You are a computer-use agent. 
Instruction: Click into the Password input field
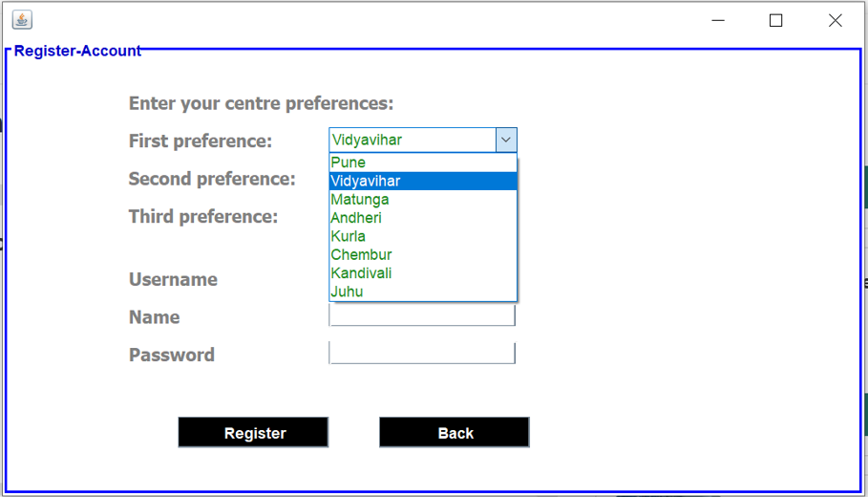point(422,354)
